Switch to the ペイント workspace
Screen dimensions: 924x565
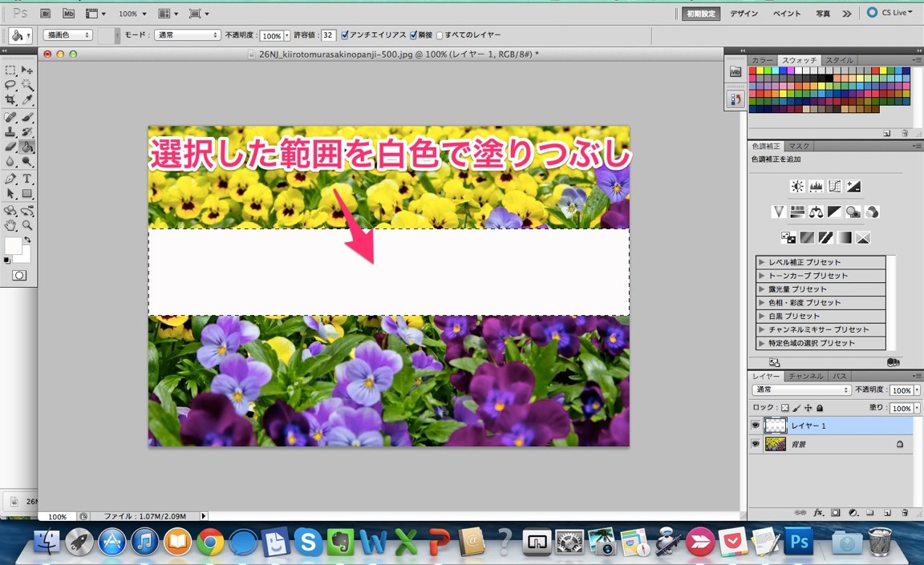point(787,14)
